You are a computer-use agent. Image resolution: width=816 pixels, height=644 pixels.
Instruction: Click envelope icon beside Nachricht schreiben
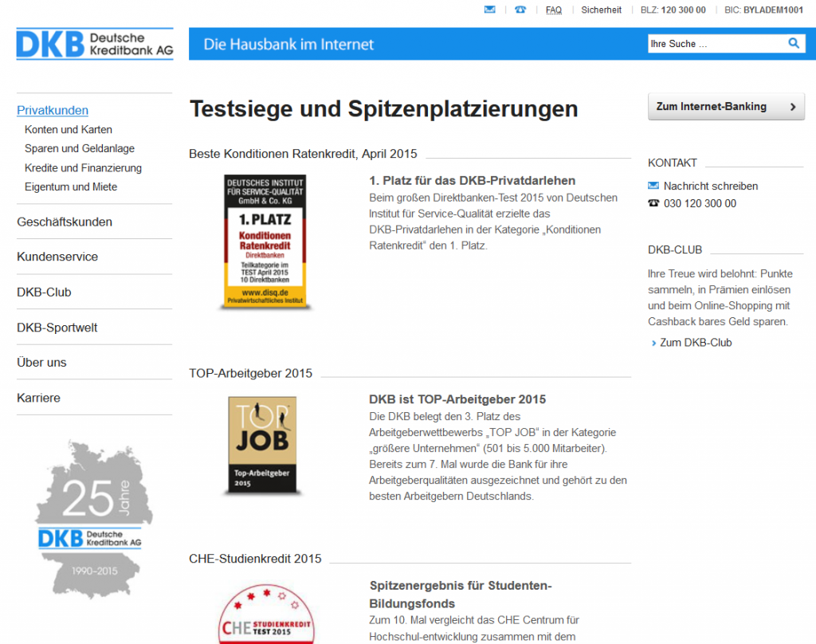pyautogui.click(x=653, y=186)
